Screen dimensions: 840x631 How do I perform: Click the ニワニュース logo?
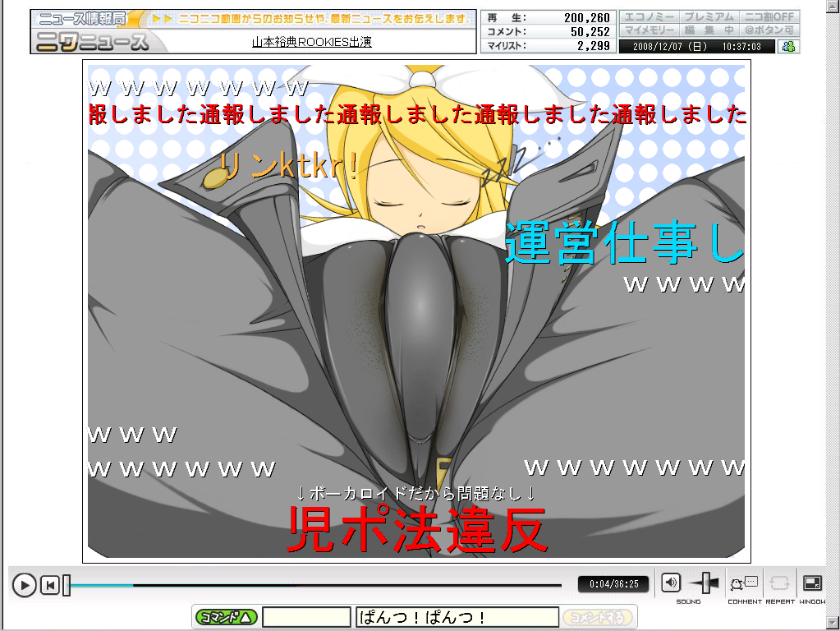pyautogui.click(x=92, y=41)
